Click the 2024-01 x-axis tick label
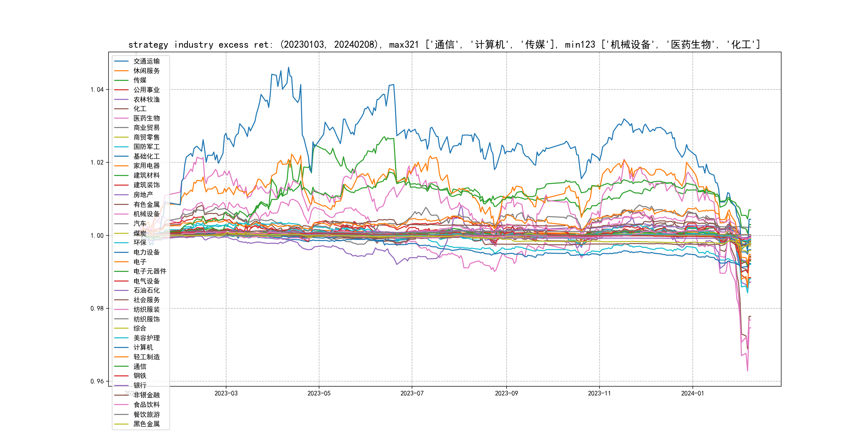Viewport: 868px width, 434px height. 693,394
